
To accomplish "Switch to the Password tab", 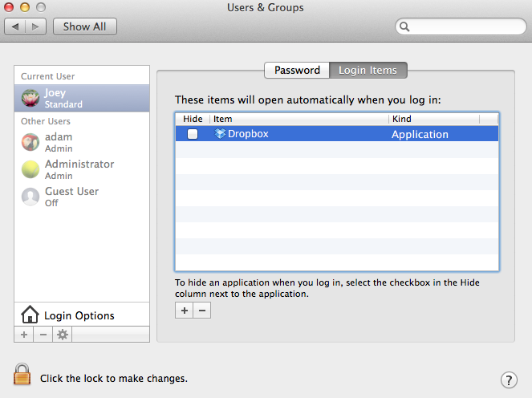I will 297,71.
